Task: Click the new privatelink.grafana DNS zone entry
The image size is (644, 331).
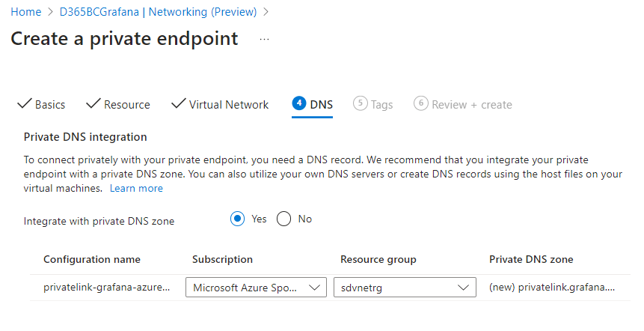Action: (x=552, y=287)
